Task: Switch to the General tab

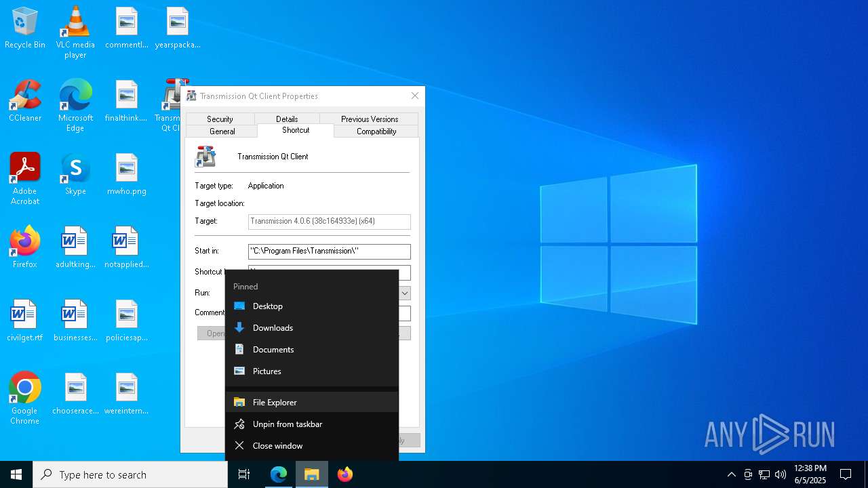Action: point(222,131)
